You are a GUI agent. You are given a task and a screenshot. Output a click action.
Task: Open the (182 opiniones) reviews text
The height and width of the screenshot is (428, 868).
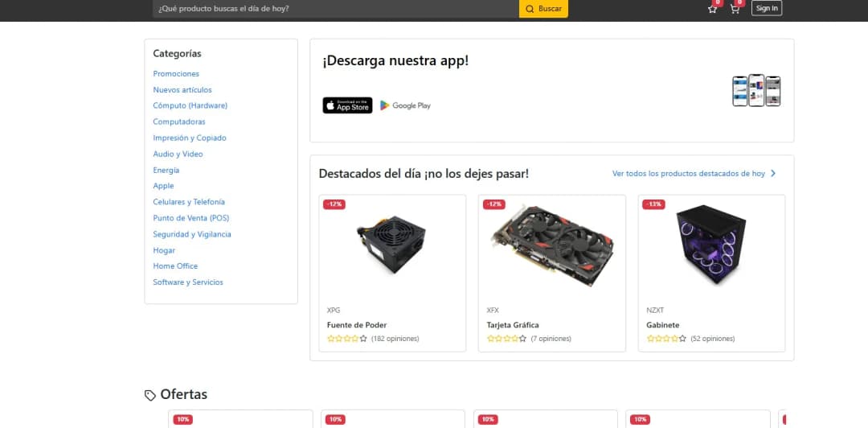(395, 338)
